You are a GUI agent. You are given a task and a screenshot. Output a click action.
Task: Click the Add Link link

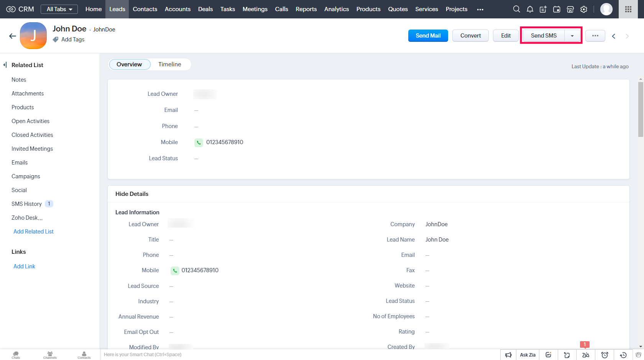24,266
